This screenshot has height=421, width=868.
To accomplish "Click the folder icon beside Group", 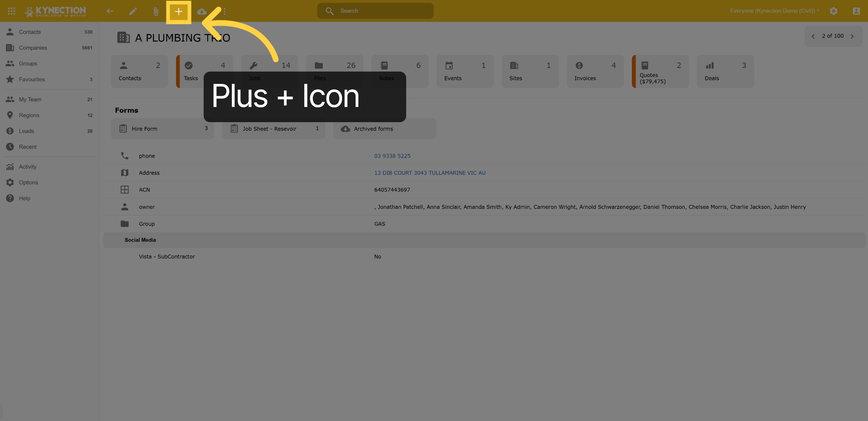I will 124,224.
